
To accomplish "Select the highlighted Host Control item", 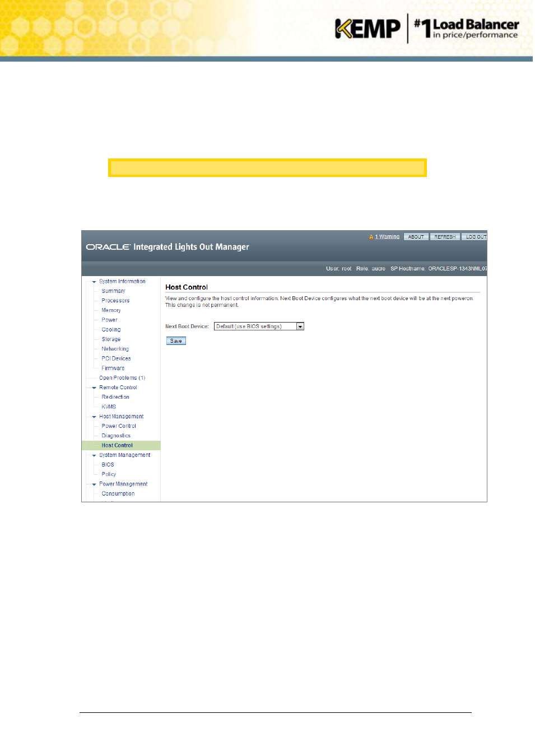I will coord(121,446).
